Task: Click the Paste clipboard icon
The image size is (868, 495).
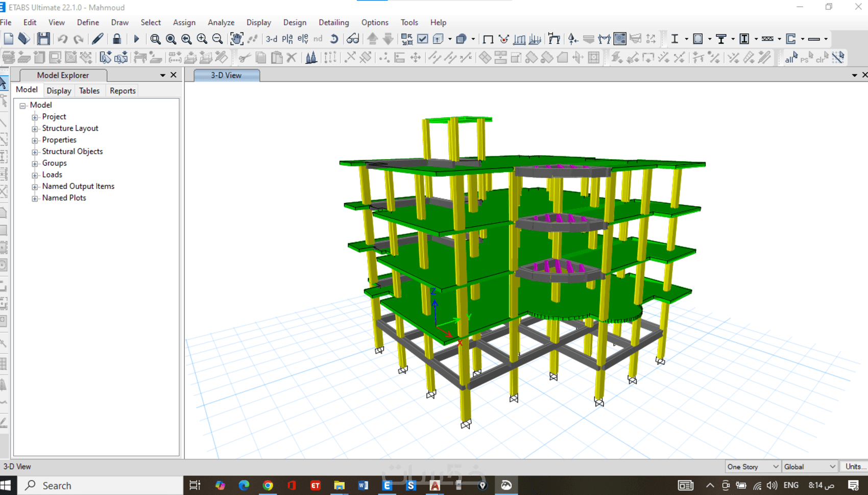Action: (276, 57)
